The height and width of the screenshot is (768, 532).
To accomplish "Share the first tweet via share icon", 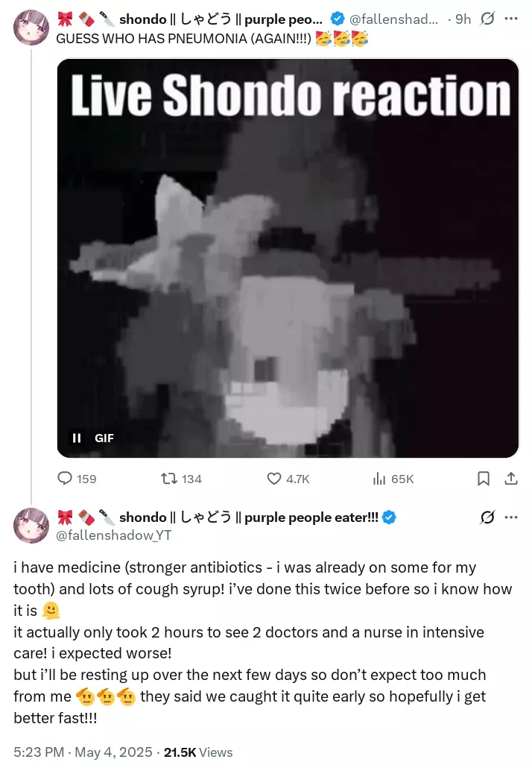I will click(511, 479).
